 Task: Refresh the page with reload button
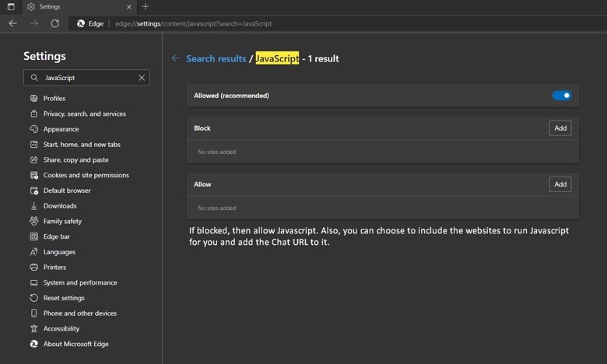click(54, 23)
